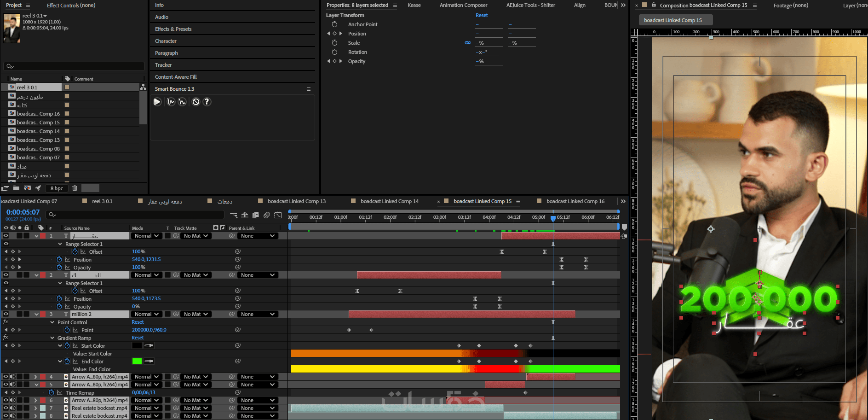
Task: Switch to boadcast Linked Comp 13 timeline tab
Action: [297, 201]
